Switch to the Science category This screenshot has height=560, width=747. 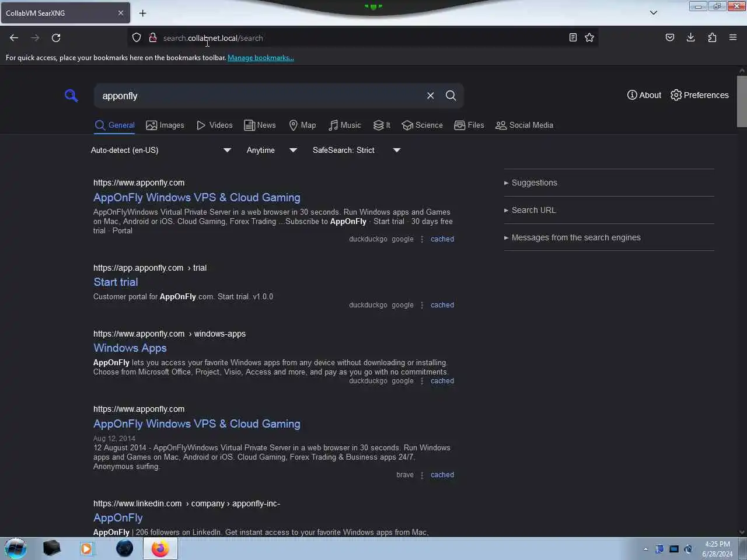click(x=422, y=125)
